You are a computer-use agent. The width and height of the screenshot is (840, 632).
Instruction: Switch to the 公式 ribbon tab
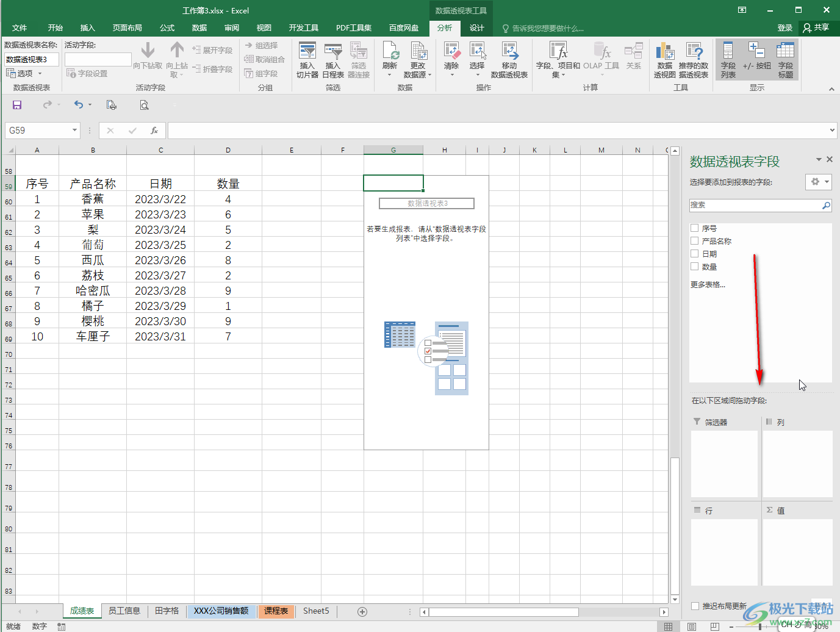pyautogui.click(x=167, y=28)
